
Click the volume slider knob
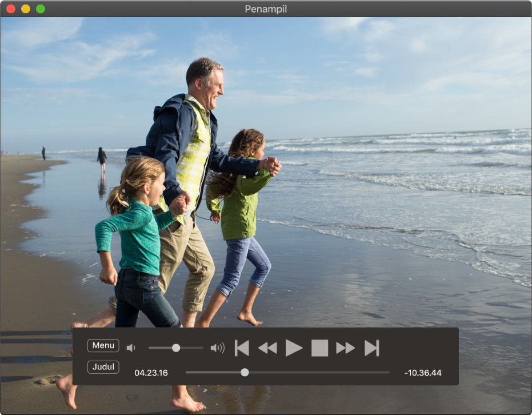176,348
